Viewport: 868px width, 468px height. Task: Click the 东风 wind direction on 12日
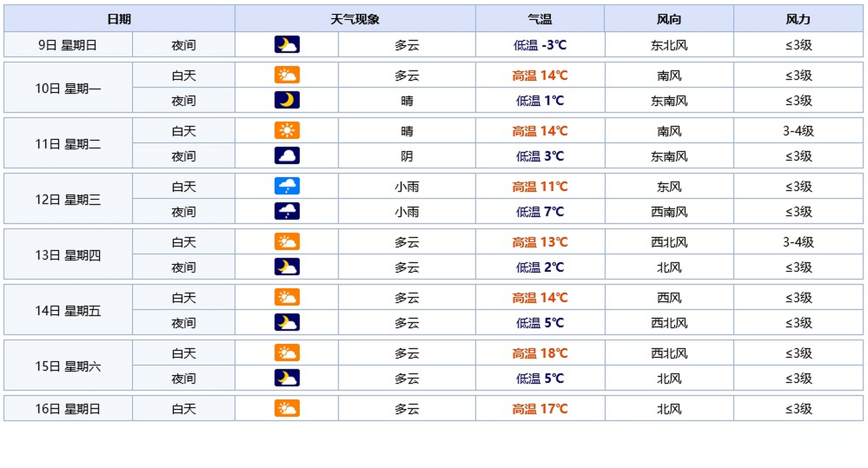[x=669, y=187]
